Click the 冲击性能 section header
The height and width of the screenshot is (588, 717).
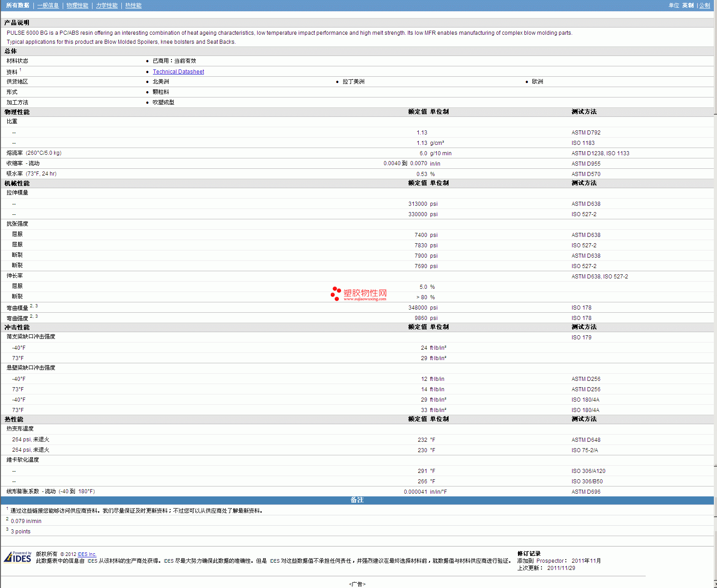click(17, 327)
